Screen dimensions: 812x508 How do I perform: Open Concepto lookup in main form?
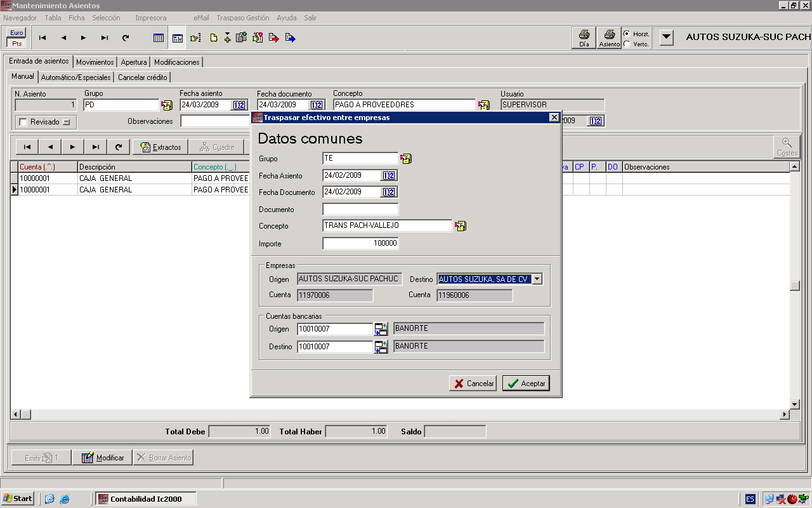point(484,105)
